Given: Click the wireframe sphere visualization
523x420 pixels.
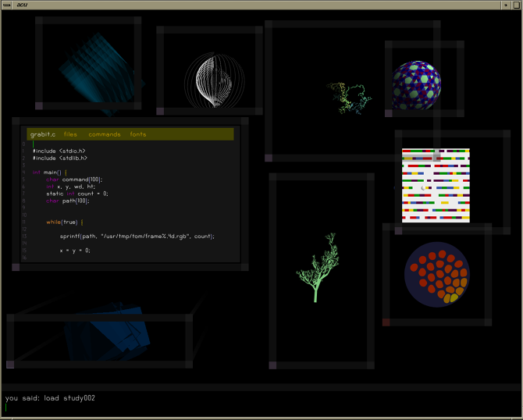Looking at the screenshot, I should (210, 80).
